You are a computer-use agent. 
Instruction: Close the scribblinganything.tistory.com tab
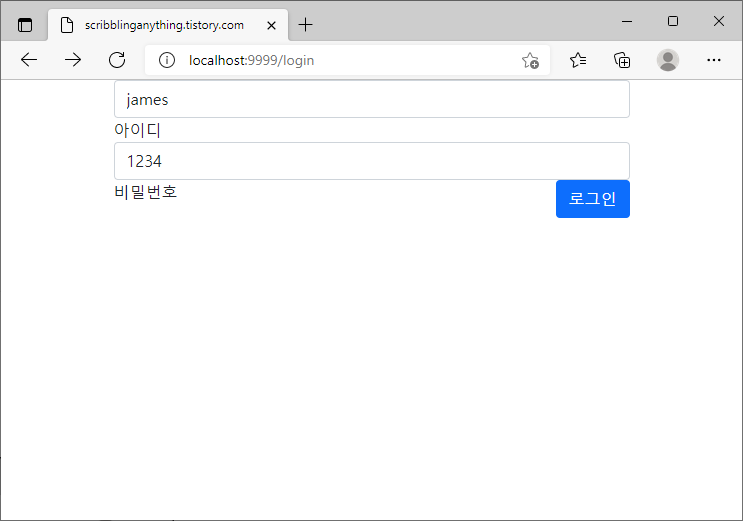[272, 25]
